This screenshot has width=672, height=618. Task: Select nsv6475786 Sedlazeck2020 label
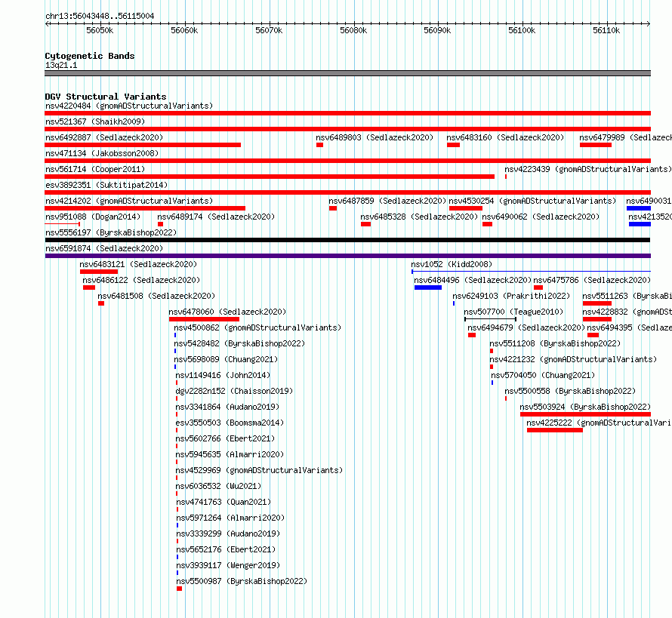tap(592, 280)
